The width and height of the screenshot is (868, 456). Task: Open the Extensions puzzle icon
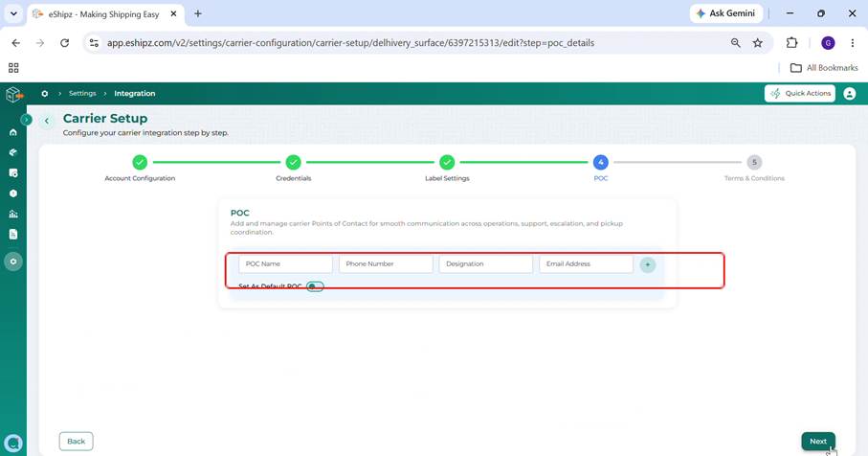[x=791, y=43]
